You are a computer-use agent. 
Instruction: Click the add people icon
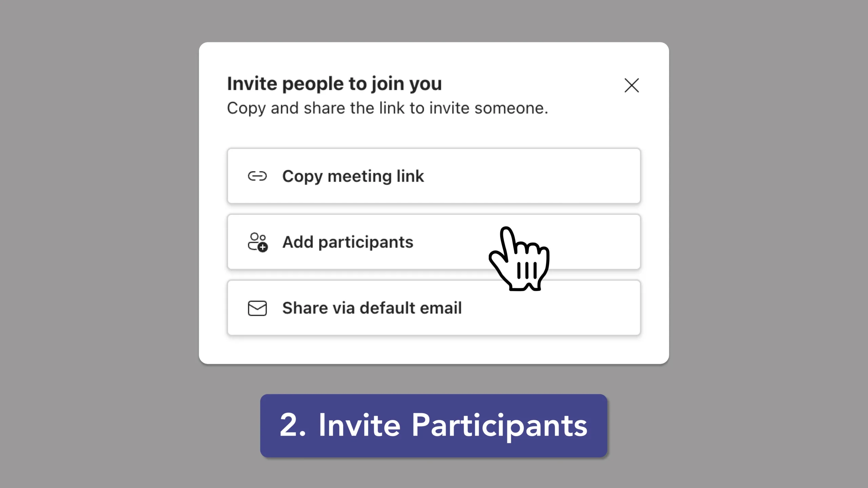257,242
